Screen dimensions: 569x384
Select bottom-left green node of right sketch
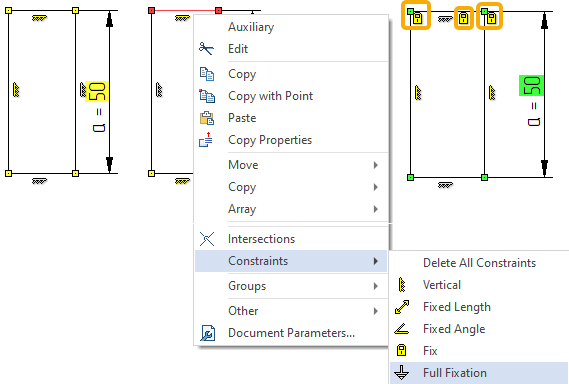pyautogui.click(x=410, y=177)
